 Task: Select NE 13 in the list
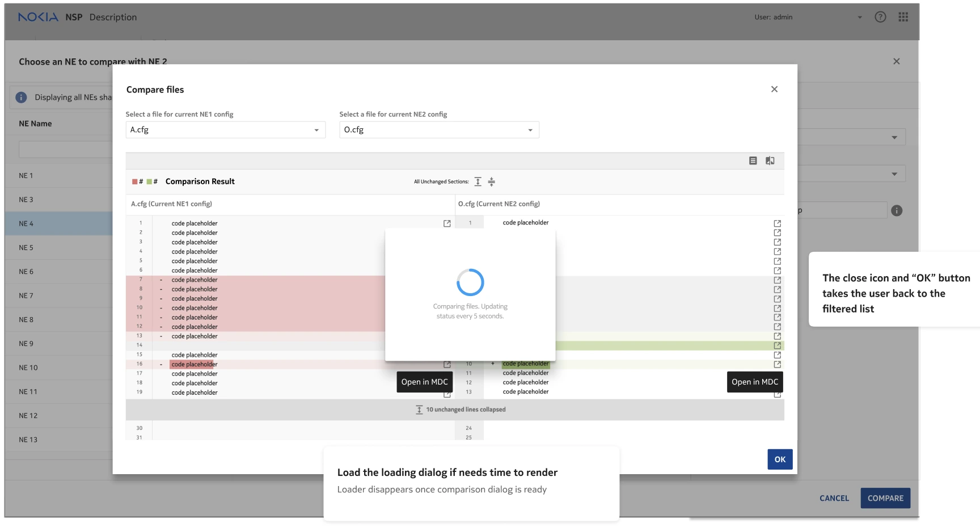click(x=59, y=440)
